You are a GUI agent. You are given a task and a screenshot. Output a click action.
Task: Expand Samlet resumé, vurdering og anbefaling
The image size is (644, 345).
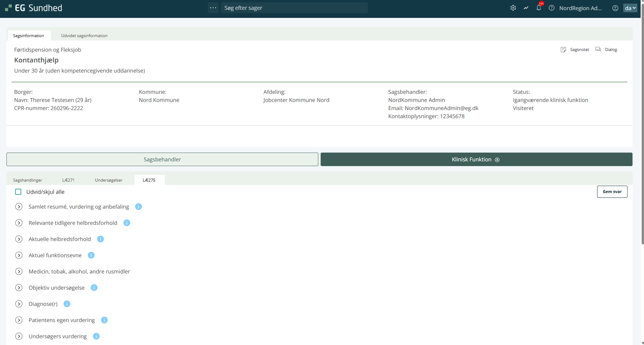(x=19, y=207)
